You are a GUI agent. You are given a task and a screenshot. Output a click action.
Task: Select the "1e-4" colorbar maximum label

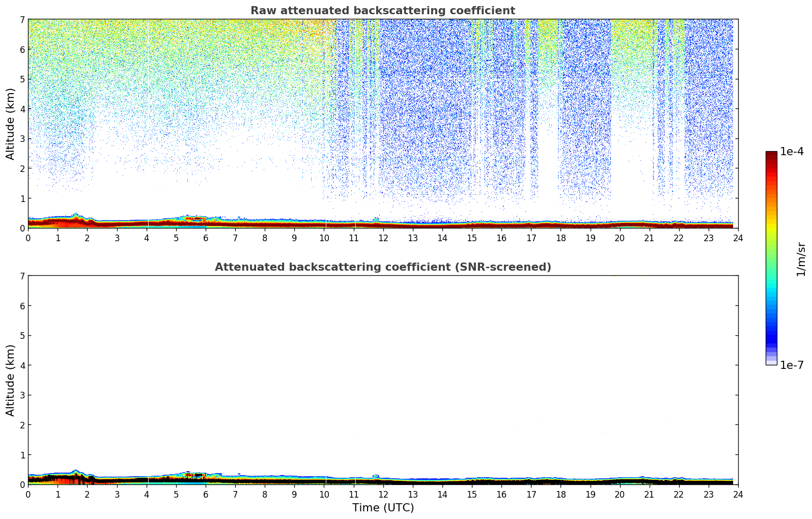pos(792,152)
